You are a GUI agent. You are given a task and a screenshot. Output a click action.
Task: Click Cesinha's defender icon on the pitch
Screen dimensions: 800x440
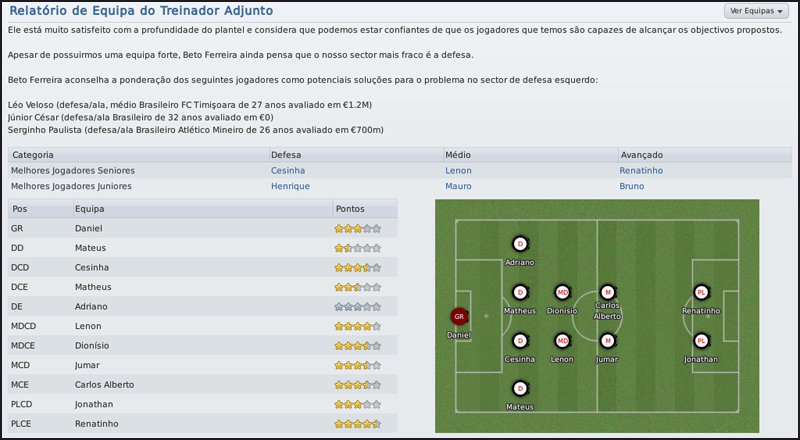[520, 340]
